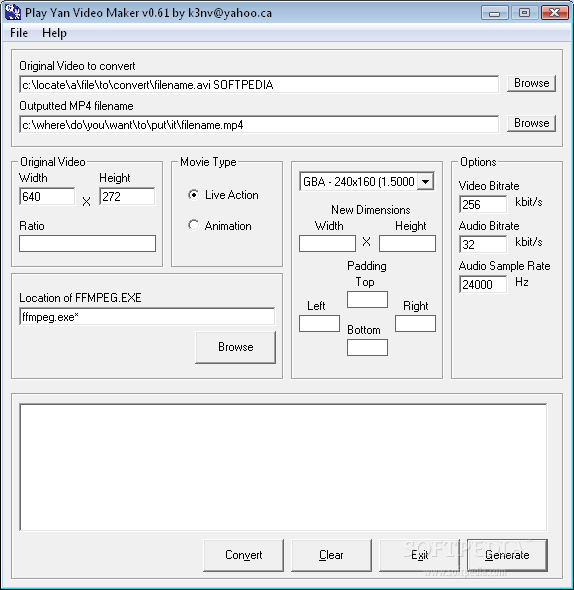Browse for the original video file
The height and width of the screenshot is (590, 574).
(531, 83)
